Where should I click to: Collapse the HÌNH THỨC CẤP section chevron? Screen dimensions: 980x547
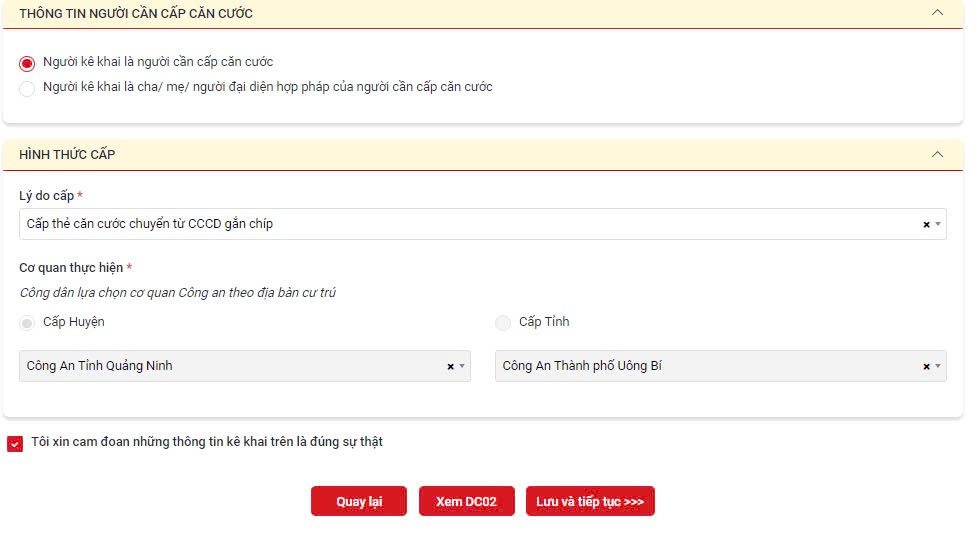click(x=937, y=154)
